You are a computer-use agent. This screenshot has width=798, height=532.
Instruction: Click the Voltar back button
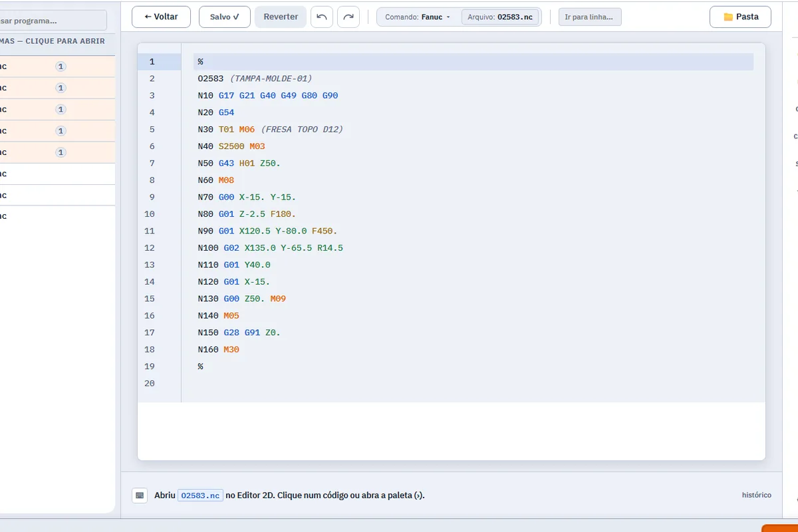point(161,17)
